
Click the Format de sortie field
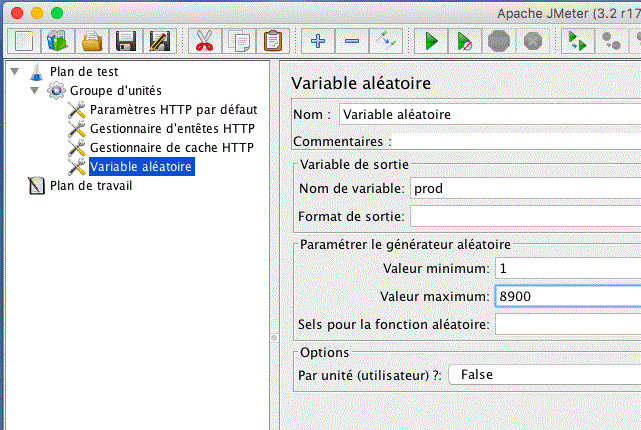525,216
